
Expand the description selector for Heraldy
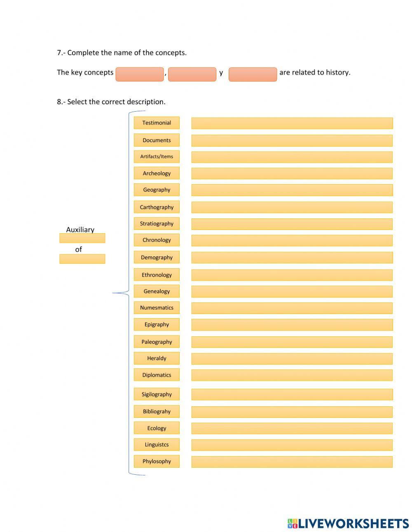pyautogui.click(x=292, y=359)
